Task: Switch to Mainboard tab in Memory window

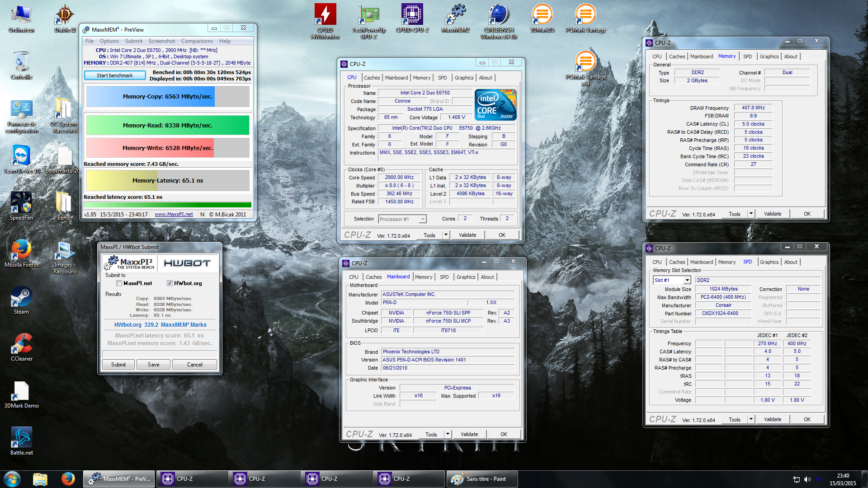Action: (701, 56)
